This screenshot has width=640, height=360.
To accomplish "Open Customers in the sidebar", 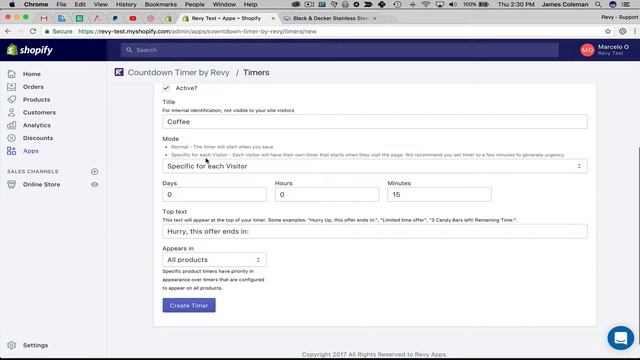I will 39,112.
